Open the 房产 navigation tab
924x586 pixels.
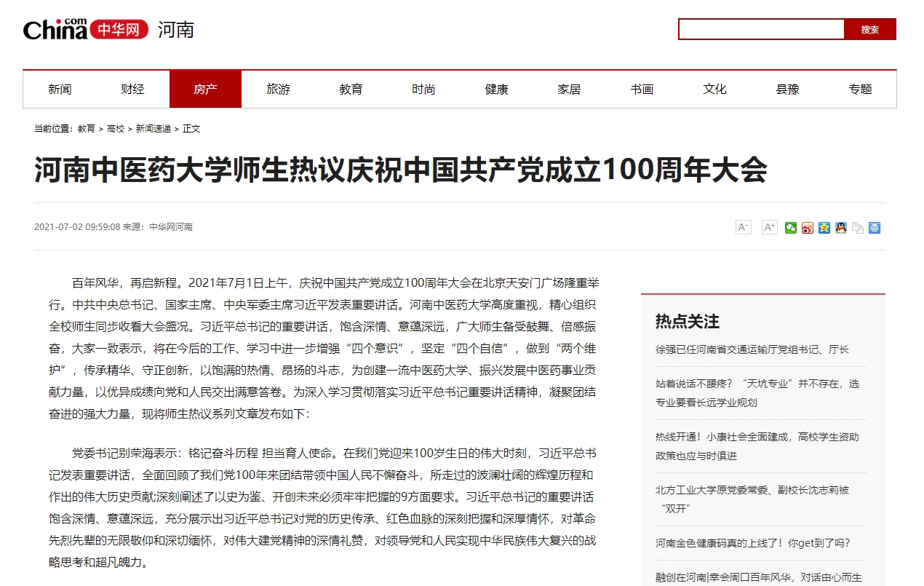[205, 90]
